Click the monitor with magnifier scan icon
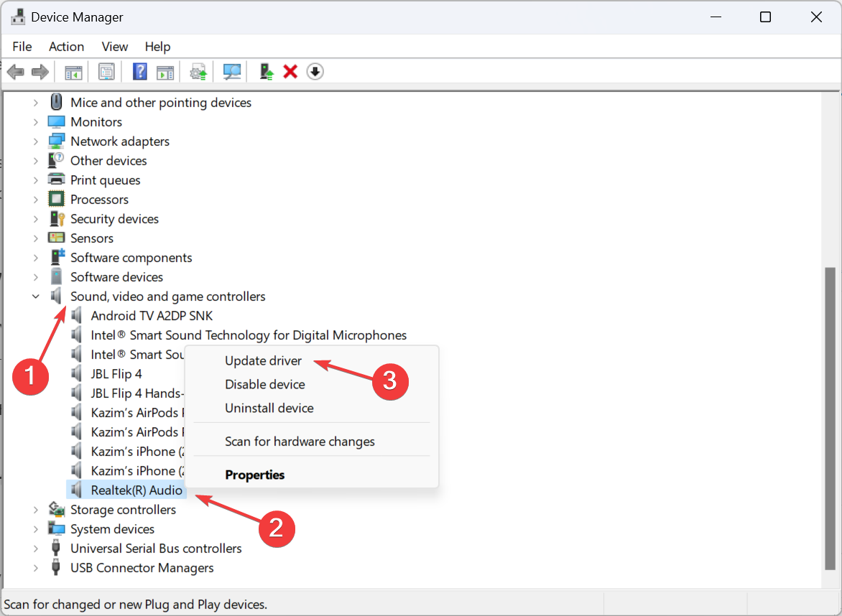Image resolution: width=842 pixels, height=616 pixels. coord(232,71)
